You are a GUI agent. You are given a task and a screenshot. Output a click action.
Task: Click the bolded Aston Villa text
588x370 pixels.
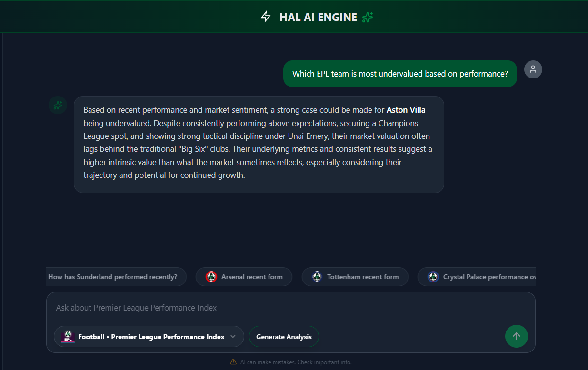[406, 110]
